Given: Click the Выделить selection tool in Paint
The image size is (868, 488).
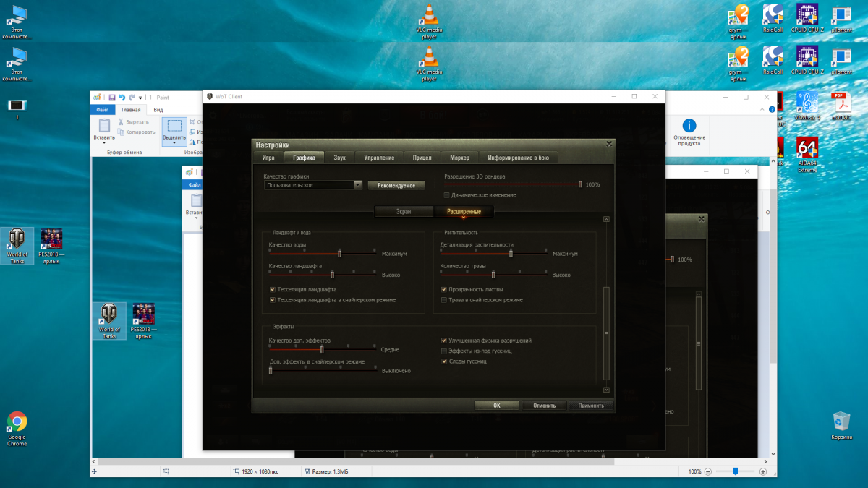Looking at the screenshot, I should pyautogui.click(x=174, y=132).
